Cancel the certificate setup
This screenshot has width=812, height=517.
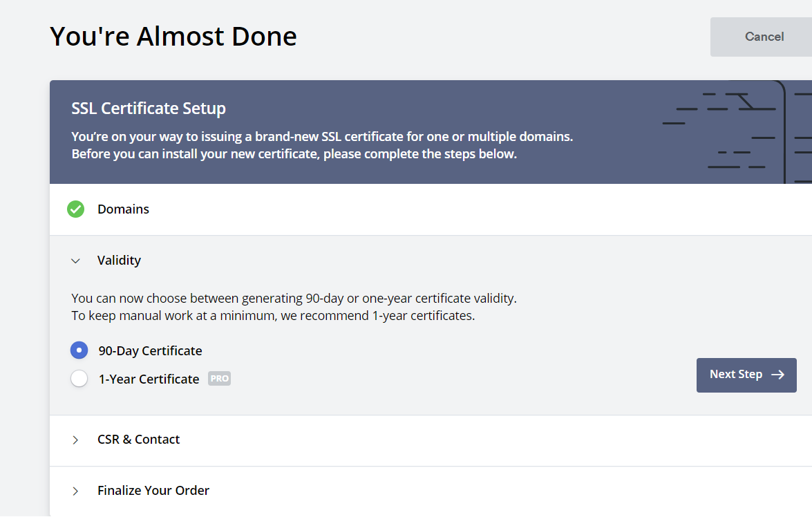[762, 37]
